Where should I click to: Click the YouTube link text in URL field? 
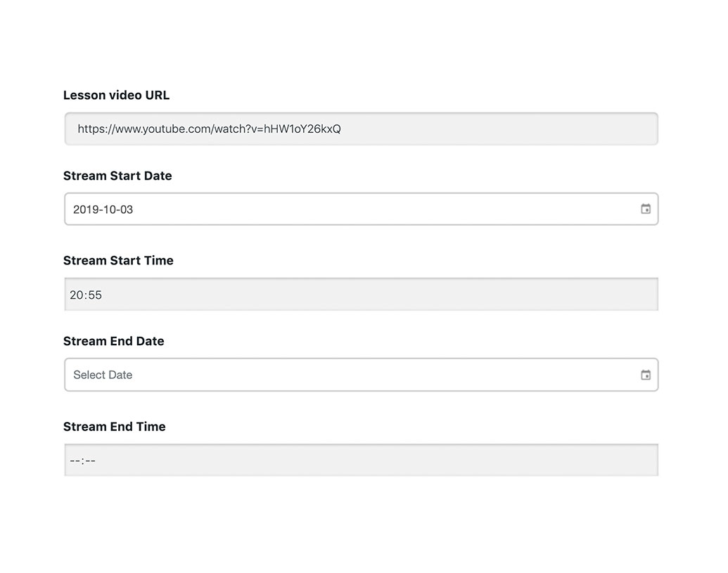209,129
